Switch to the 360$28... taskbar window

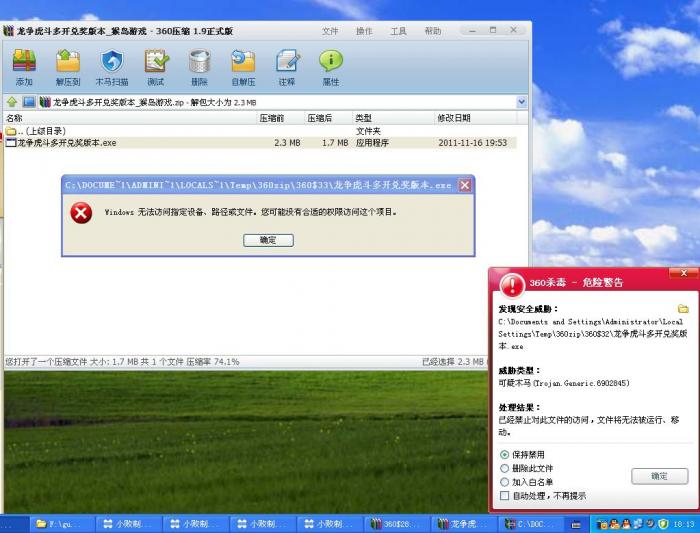(397, 524)
